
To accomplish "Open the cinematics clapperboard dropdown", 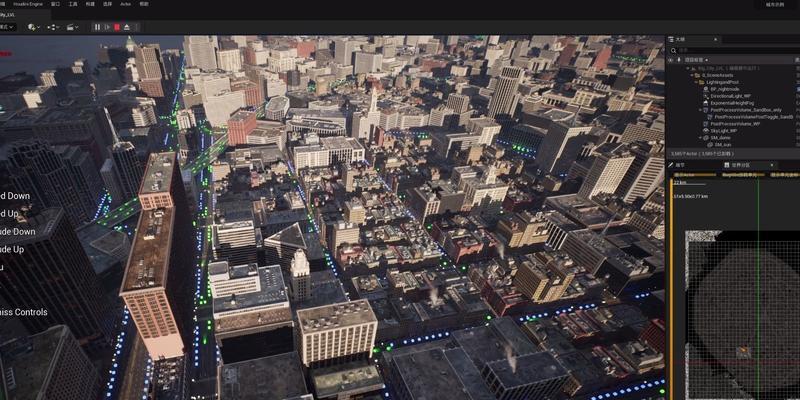I will 73,27.
